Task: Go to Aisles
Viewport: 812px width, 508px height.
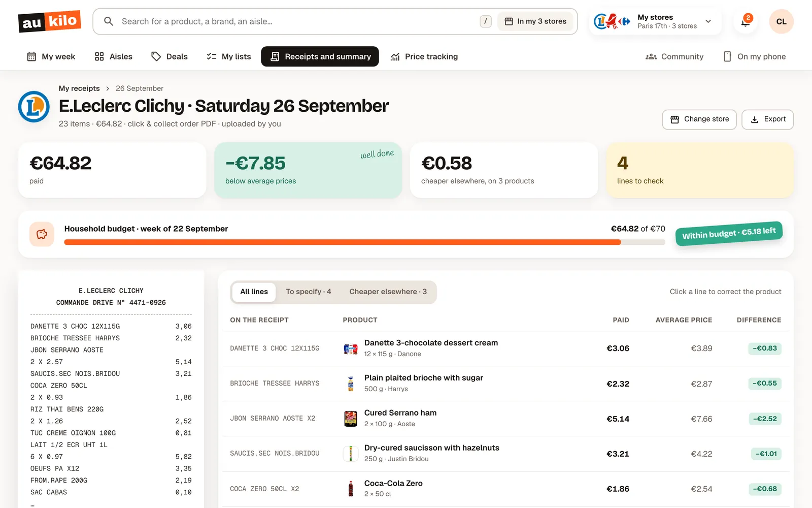Action: [114, 56]
